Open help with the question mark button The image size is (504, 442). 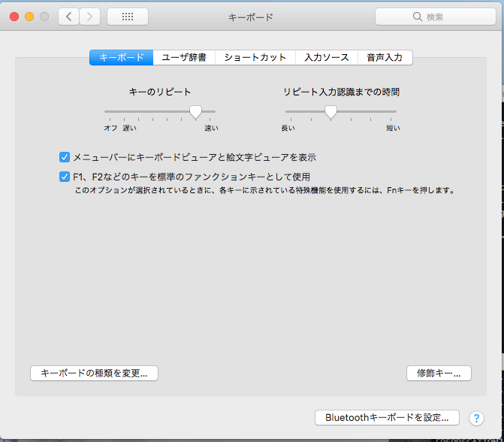476,418
